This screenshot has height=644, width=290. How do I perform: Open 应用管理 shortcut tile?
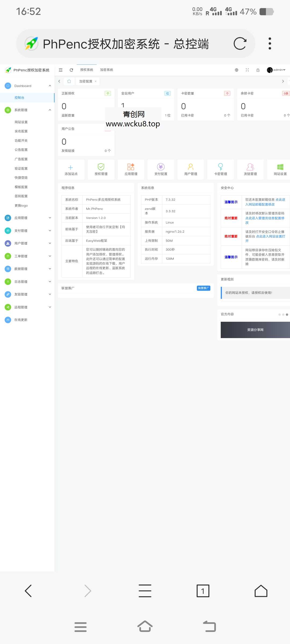point(131,170)
